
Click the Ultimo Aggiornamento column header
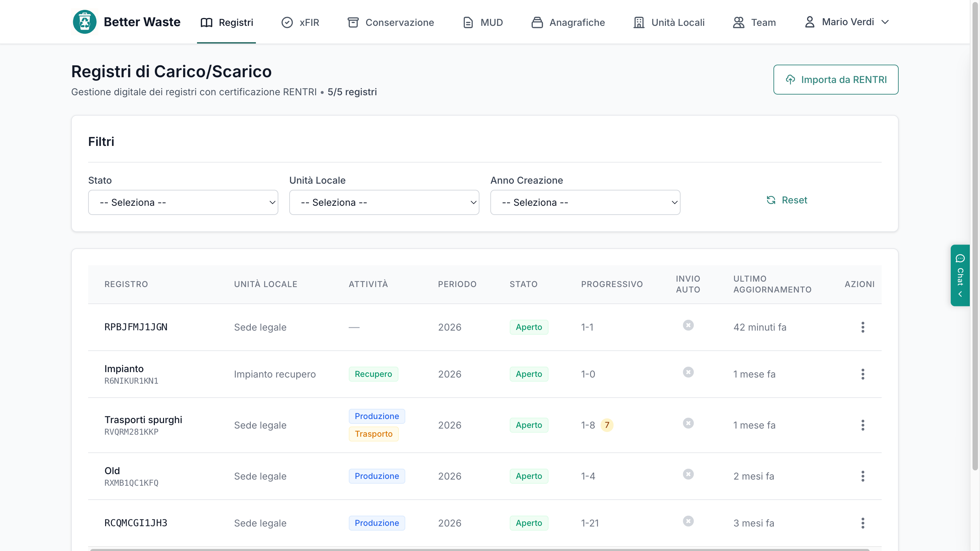(x=772, y=284)
